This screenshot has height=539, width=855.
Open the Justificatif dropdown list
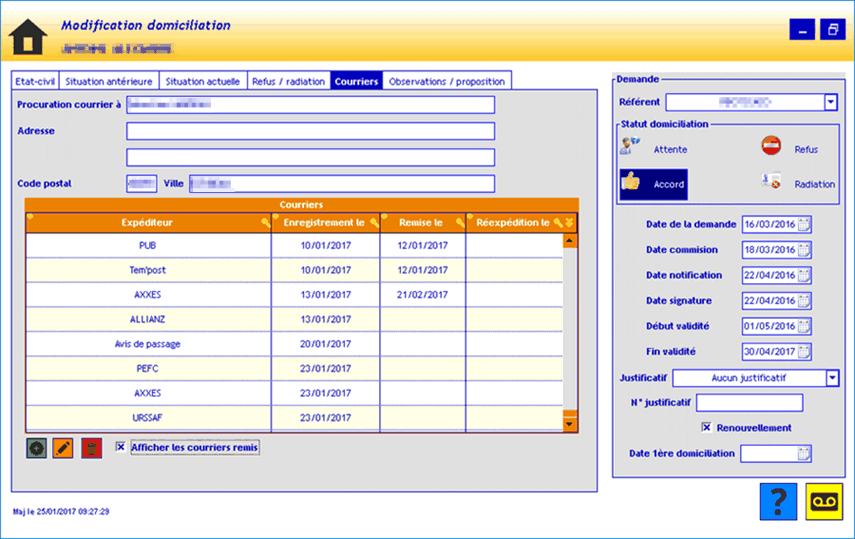click(x=832, y=378)
